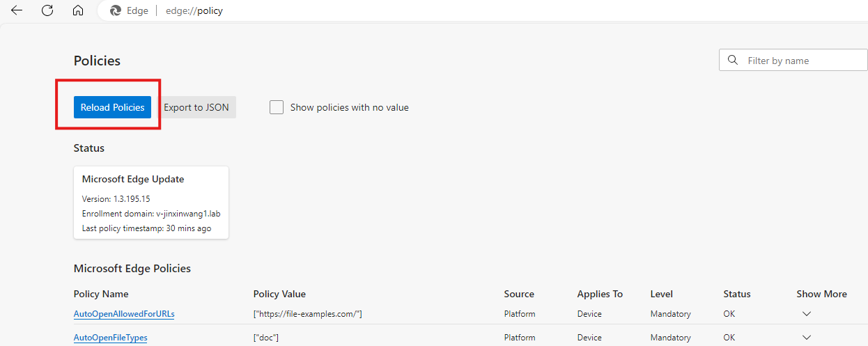Enable Show policies with no value
The width and height of the screenshot is (868, 346).
[x=277, y=107]
